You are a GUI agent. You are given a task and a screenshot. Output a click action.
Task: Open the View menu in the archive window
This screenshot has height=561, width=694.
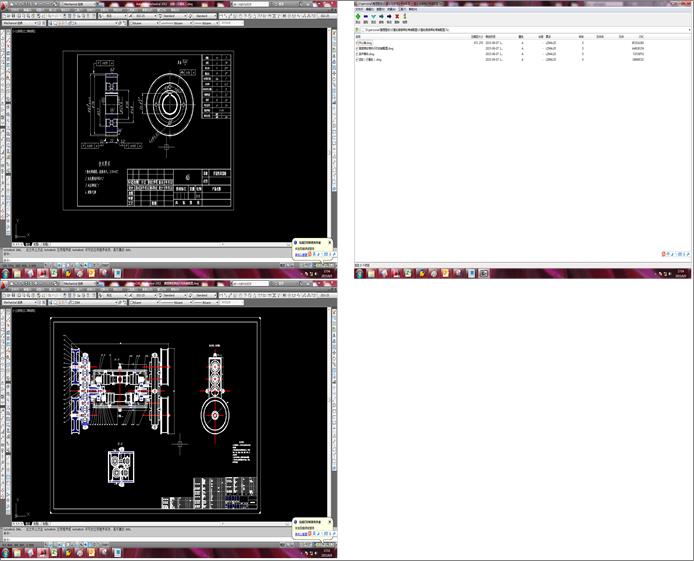[x=381, y=9]
